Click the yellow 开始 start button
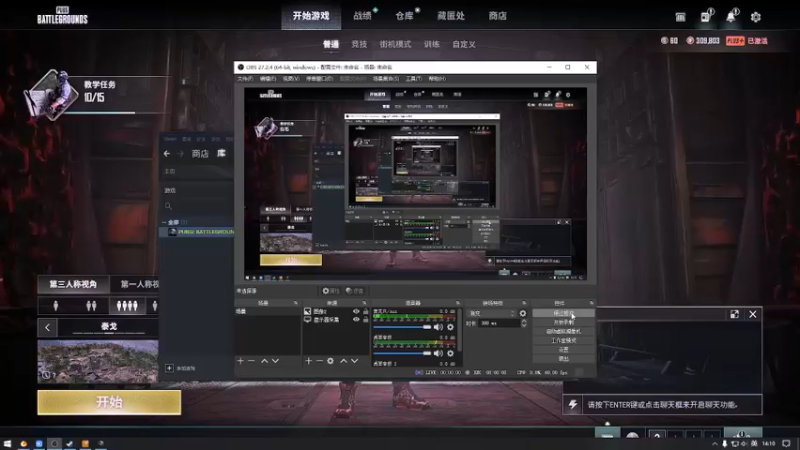Screen dimensions: 800x450 click(x=109, y=402)
